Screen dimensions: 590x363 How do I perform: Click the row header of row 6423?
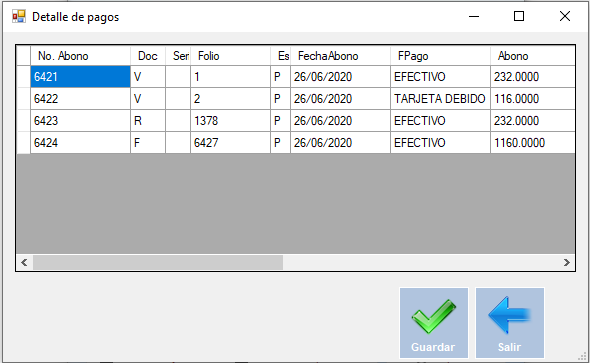23,121
